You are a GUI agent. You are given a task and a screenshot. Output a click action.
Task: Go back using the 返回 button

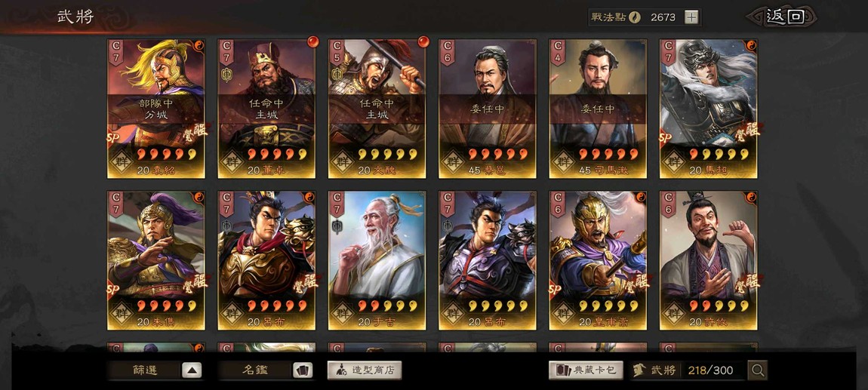tap(782, 17)
